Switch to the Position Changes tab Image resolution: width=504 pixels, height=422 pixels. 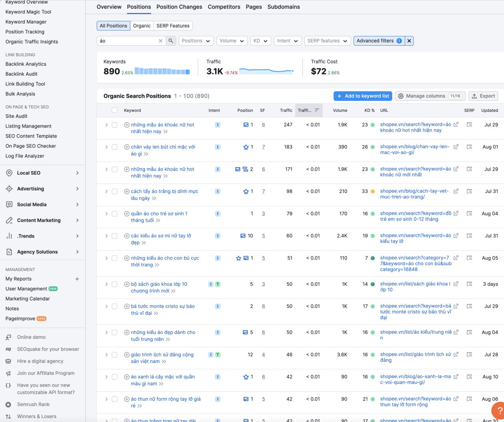click(179, 7)
